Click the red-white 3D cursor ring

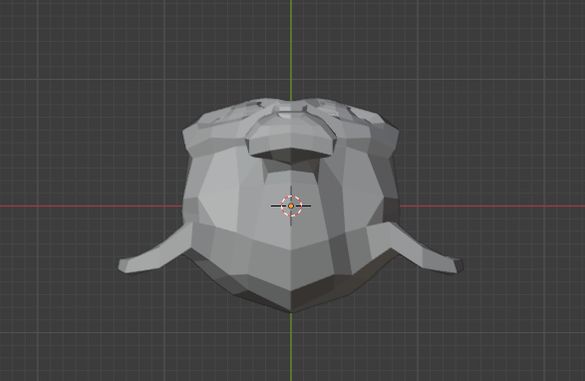click(291, 206)
